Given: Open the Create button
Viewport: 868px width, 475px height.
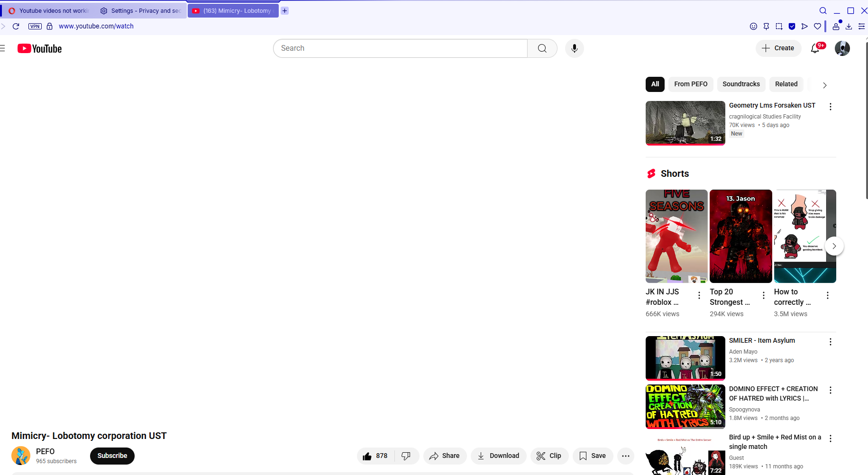Looking at the screenshot, I should pyautogui.click(x=778, y=48).
